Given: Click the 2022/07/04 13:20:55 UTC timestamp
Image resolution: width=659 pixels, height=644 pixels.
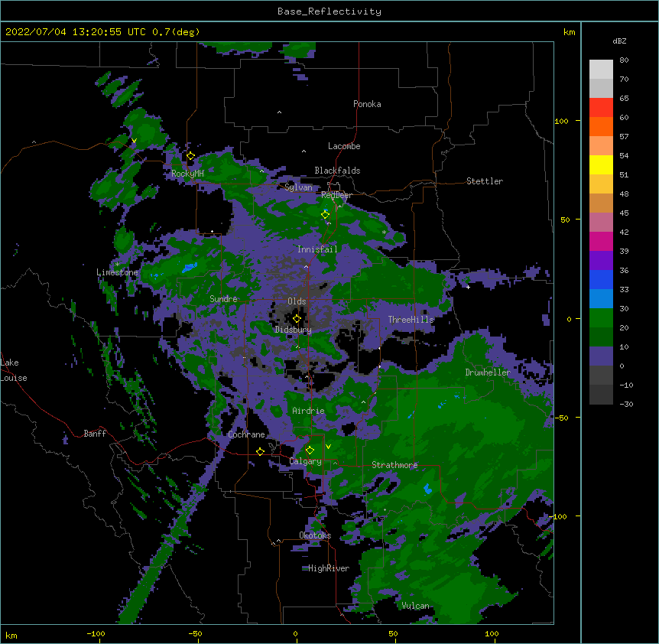Looking at the screenshot, I should pos(76,32).
